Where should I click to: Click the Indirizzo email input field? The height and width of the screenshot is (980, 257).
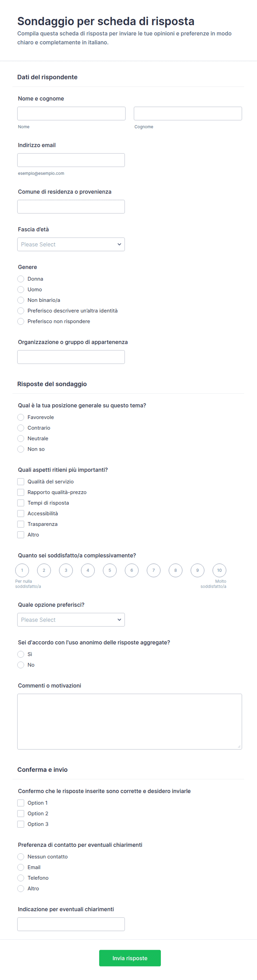71,160
